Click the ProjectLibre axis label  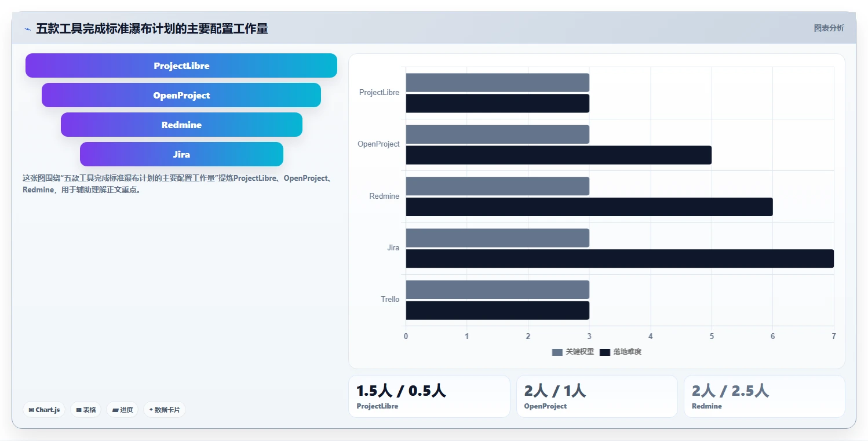[x=379, y=93]
